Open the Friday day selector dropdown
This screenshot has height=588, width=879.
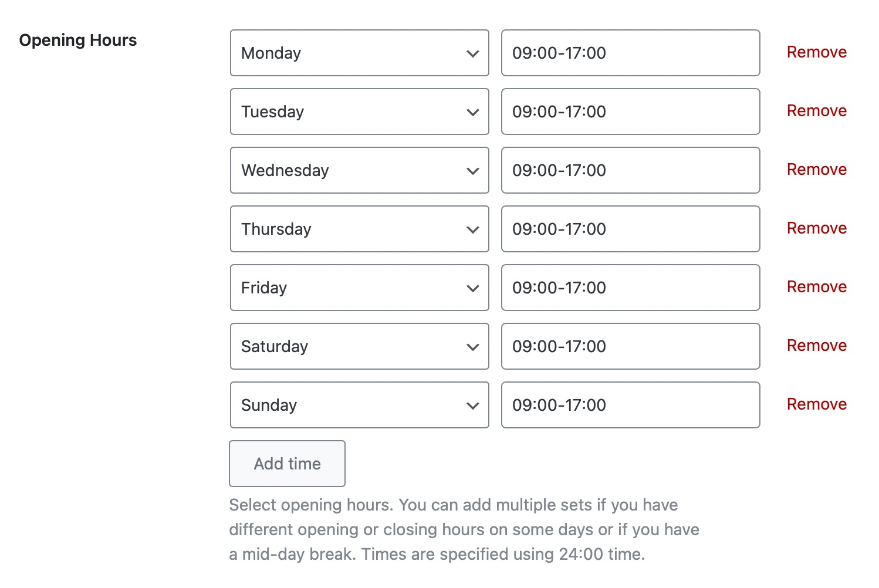tap(359, 288)
